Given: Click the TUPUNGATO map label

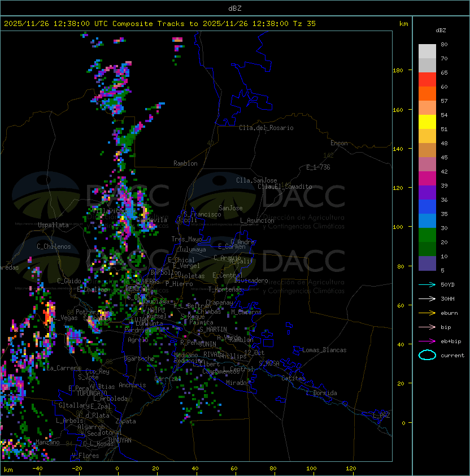Looking at the screenshot, I should [x=92, y=393].
